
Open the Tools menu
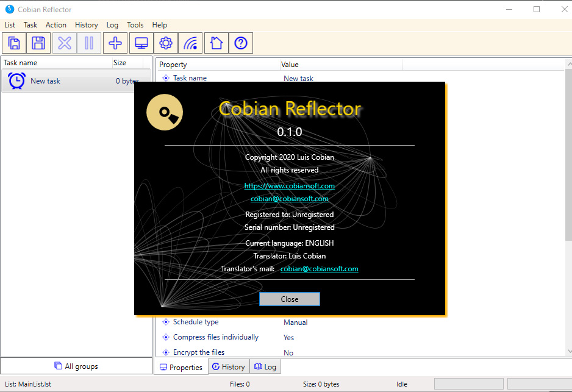click(135, 25)
